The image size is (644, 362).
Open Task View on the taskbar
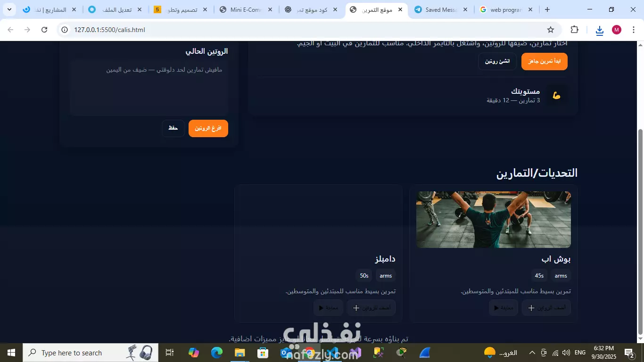click(170, 353)
